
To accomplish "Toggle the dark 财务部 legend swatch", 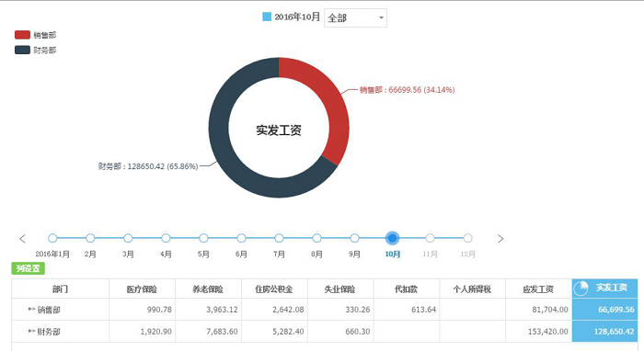I will 22,50.
